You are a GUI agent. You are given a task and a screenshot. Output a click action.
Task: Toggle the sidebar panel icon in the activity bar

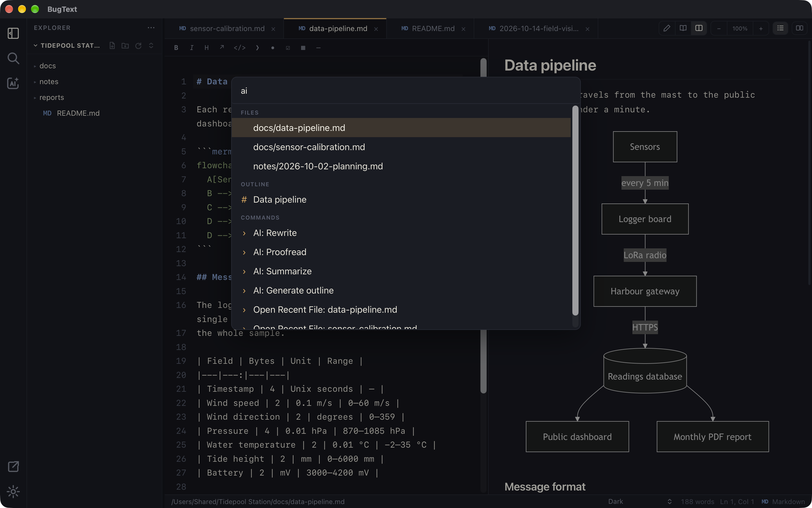click(x=13, y=33)
